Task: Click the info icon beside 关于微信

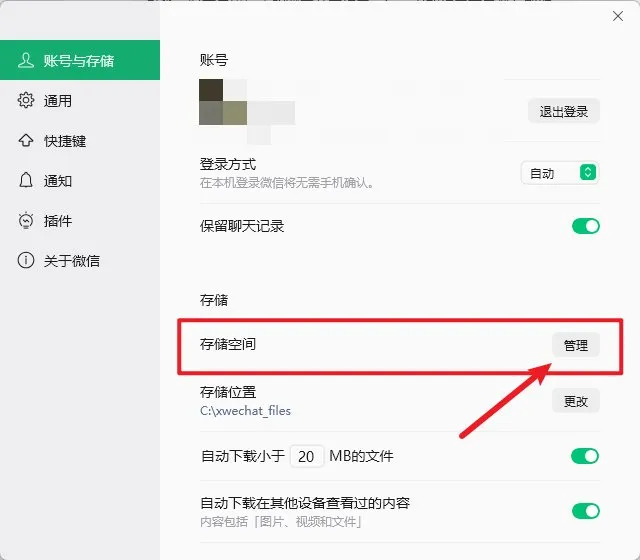Action: coord(26,260)
